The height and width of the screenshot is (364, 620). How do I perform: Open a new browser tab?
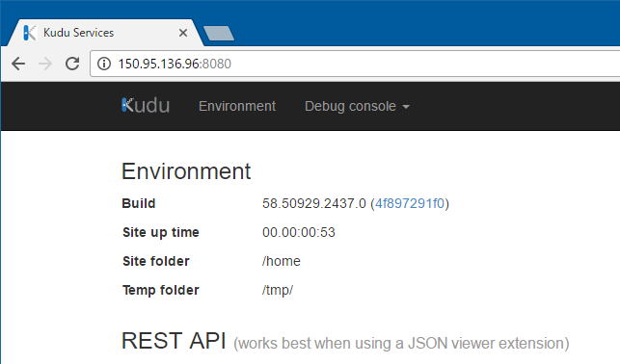coord(219,33)
